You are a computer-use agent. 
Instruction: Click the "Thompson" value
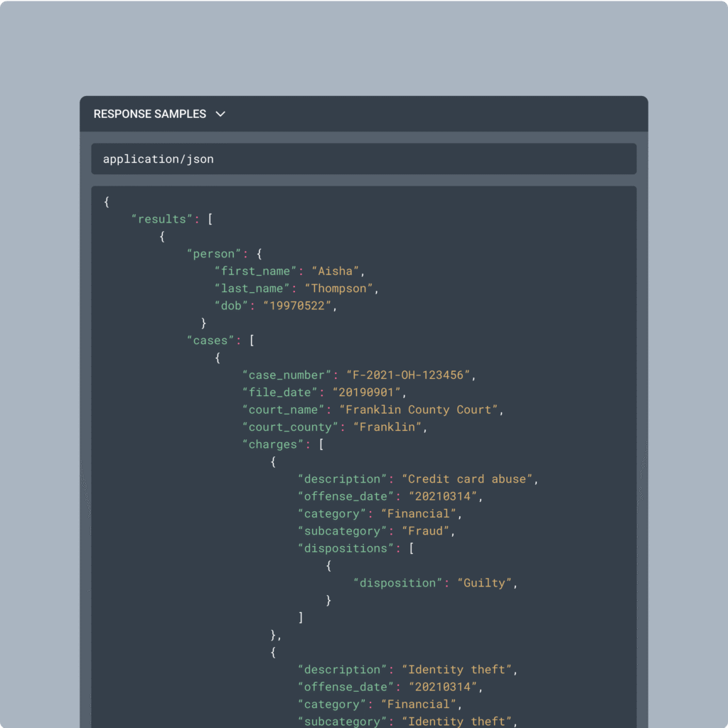click(x=339, y=289)
